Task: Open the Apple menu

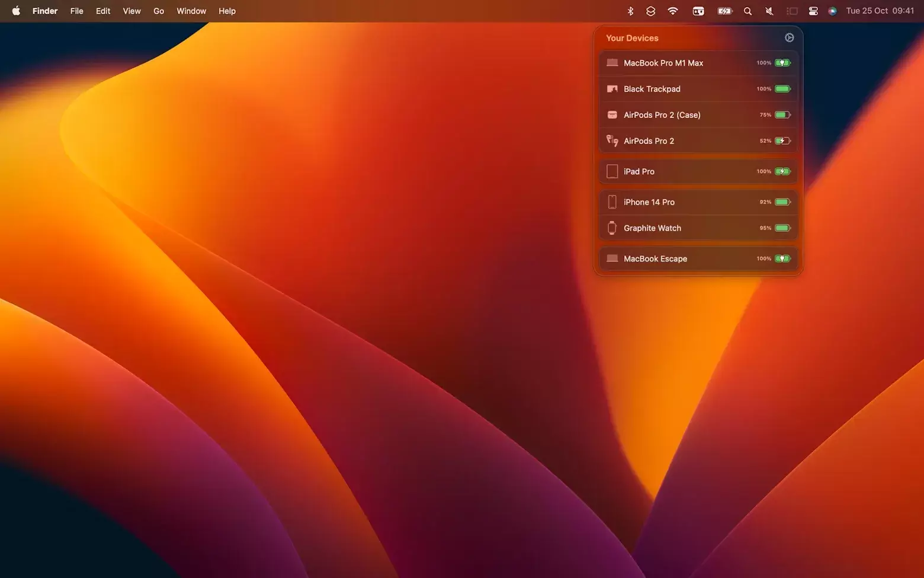Action: coord(16,11)
